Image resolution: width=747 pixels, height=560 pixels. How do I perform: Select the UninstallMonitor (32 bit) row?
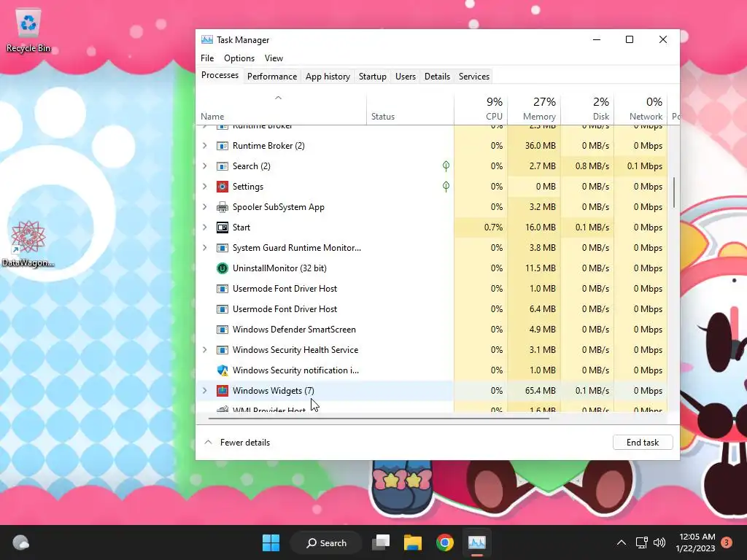point(431,268)
